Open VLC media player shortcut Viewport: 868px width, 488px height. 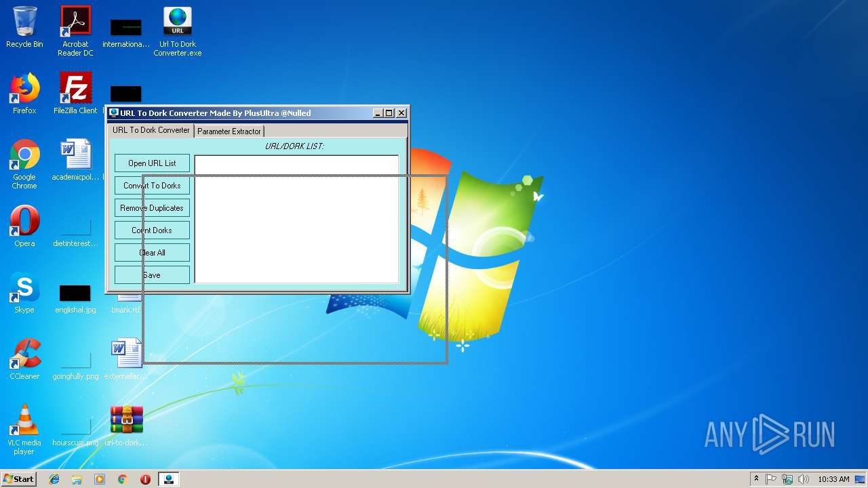point(24,430)
